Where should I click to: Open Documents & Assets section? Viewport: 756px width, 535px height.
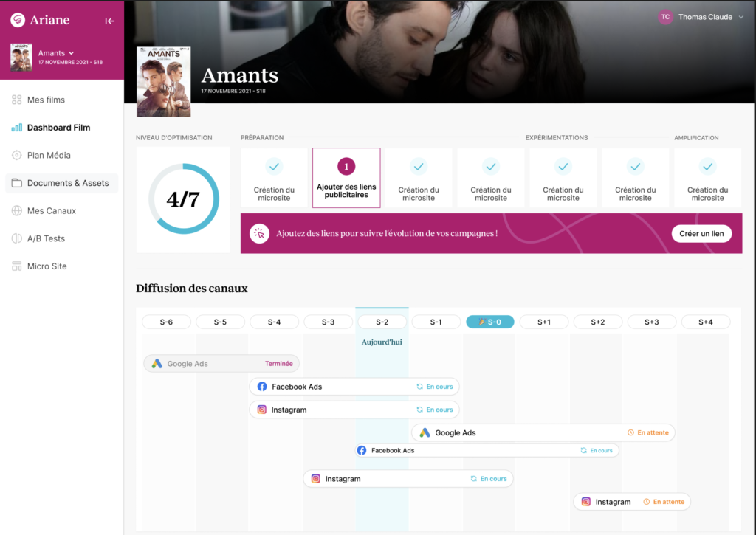pyautogui.click(x=62, y=183)
